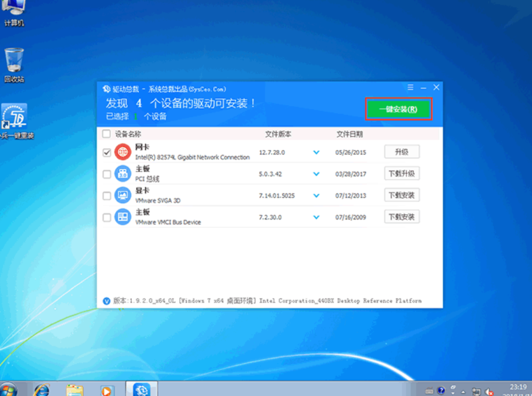532x396 pixels.
Task: Click 升级 button for network card
Action: [x=402, y=152]
